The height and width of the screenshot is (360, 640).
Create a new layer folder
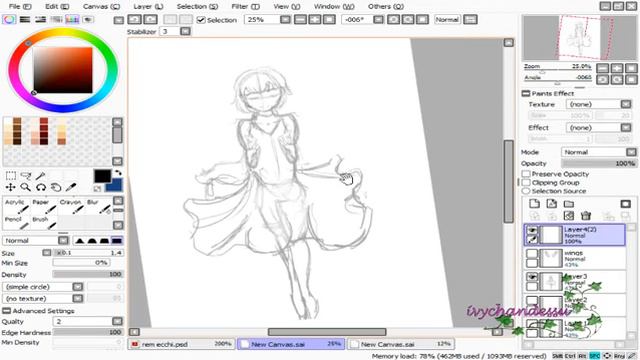point(569,204)
